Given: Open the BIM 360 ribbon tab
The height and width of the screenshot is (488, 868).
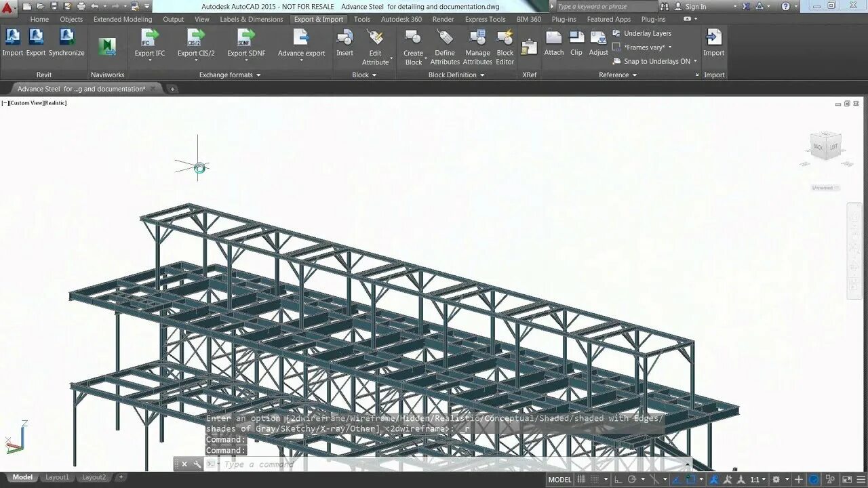Looking at the screenshot, I should click(x=529, y=19).
